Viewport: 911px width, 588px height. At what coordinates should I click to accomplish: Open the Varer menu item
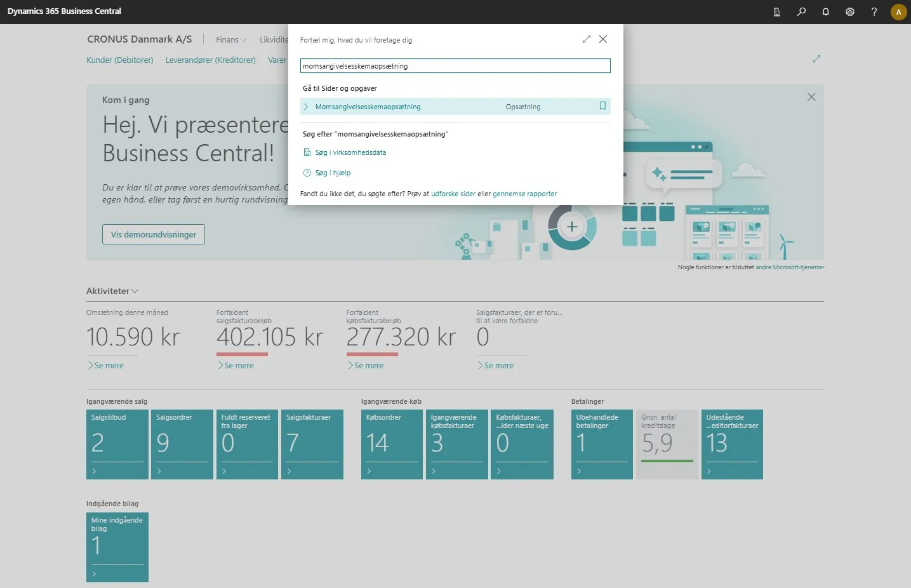(x=277, y=60)
